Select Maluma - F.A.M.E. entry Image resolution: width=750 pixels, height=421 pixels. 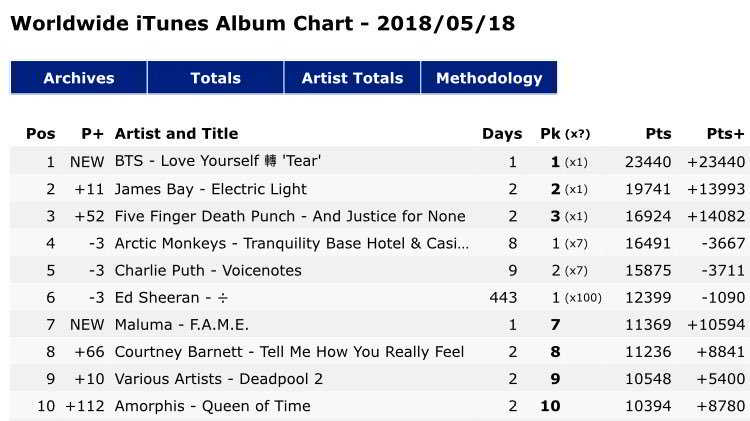click(x=182, y=325)
